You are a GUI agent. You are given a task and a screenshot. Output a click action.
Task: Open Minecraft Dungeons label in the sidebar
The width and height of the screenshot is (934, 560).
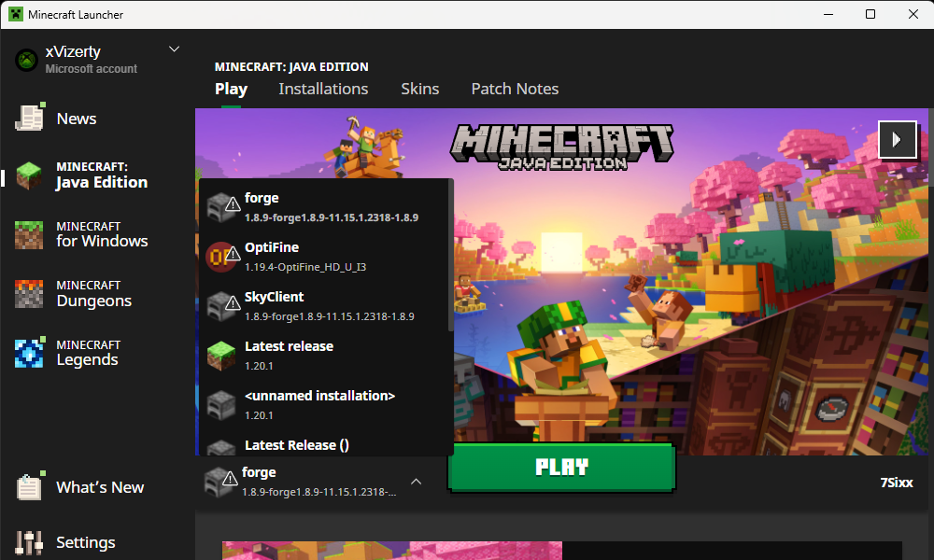[x=94, y=294]
